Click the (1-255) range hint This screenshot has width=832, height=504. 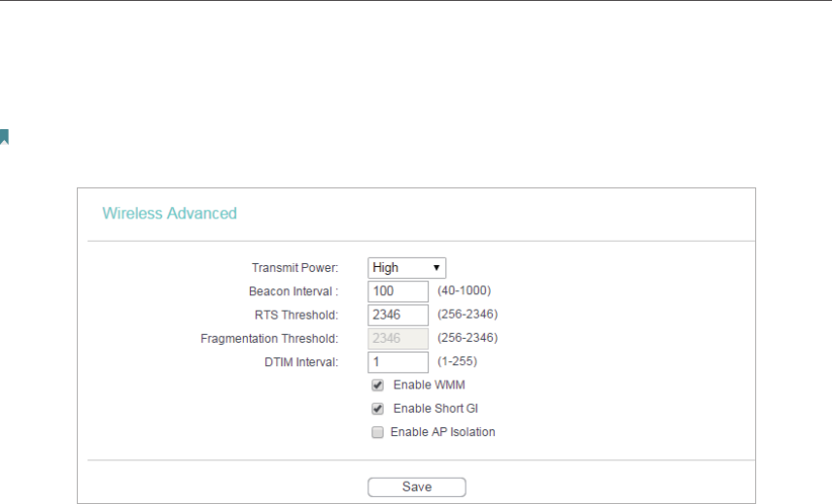[x=458, y=361]
